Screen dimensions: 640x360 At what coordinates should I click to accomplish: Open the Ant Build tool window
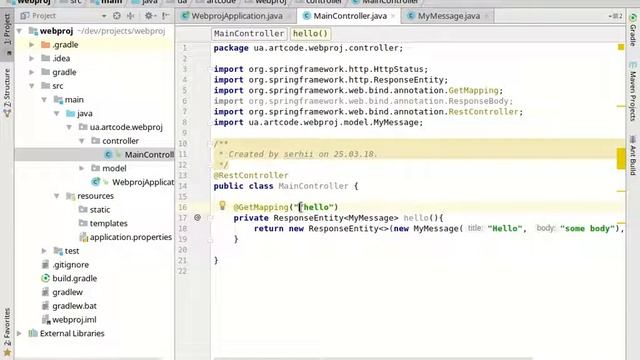[632, 156]
